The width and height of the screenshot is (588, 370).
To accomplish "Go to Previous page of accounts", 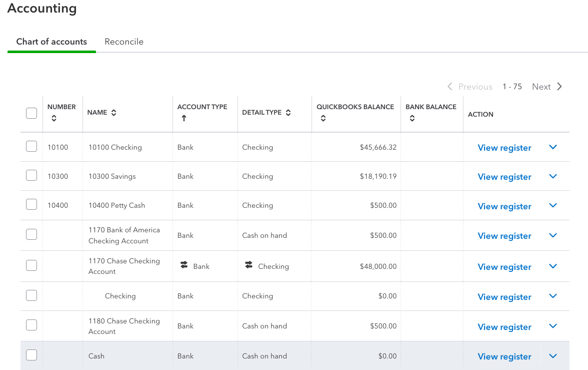I will (x=470, y=87).
